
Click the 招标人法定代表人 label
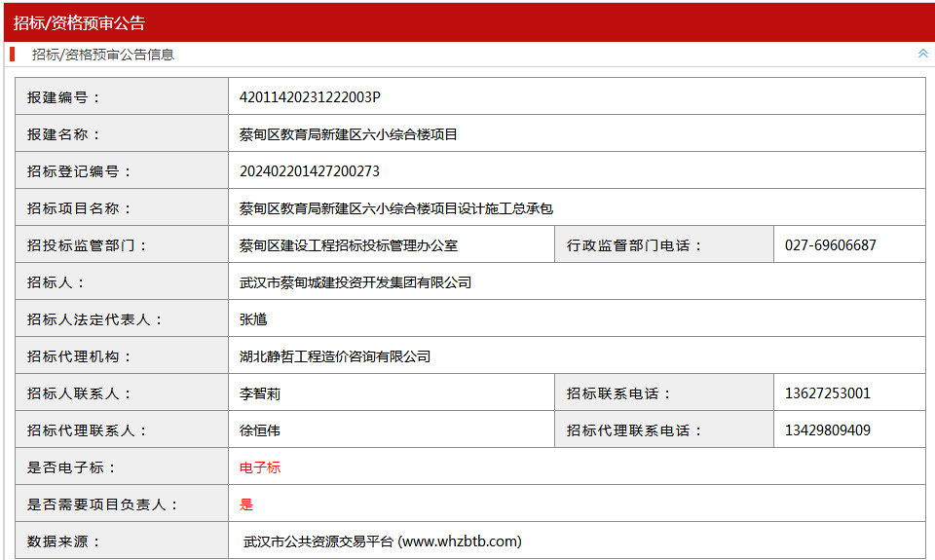click(x=94, y=319)
